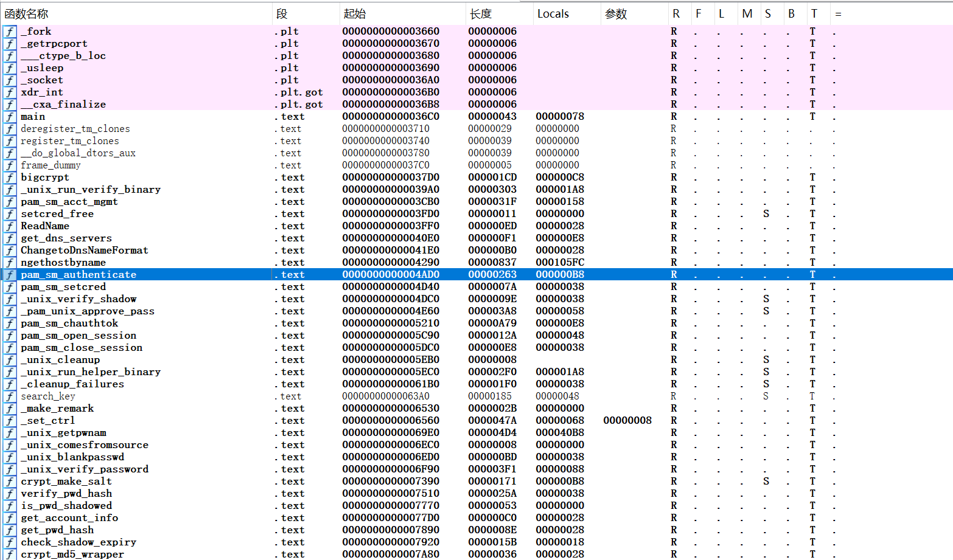Screen dimensions: 953x560
Task: Click function icon next to bigcrypt
Action: coord(10,178)
